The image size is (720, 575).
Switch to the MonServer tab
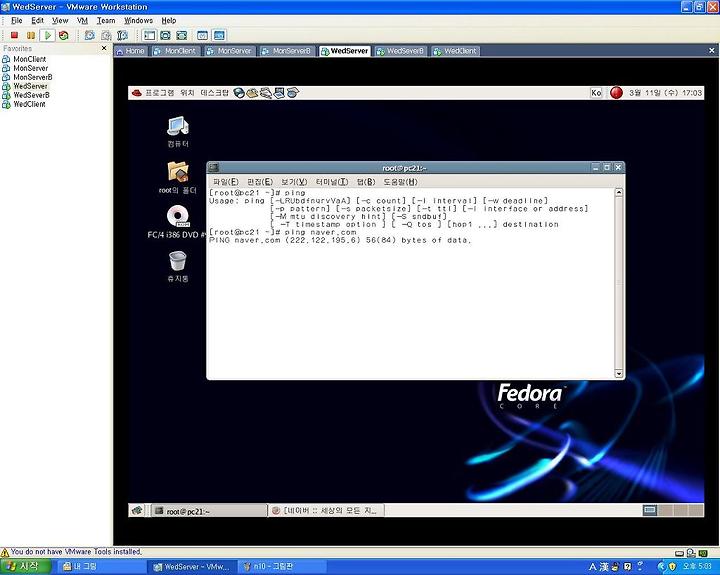229,51
